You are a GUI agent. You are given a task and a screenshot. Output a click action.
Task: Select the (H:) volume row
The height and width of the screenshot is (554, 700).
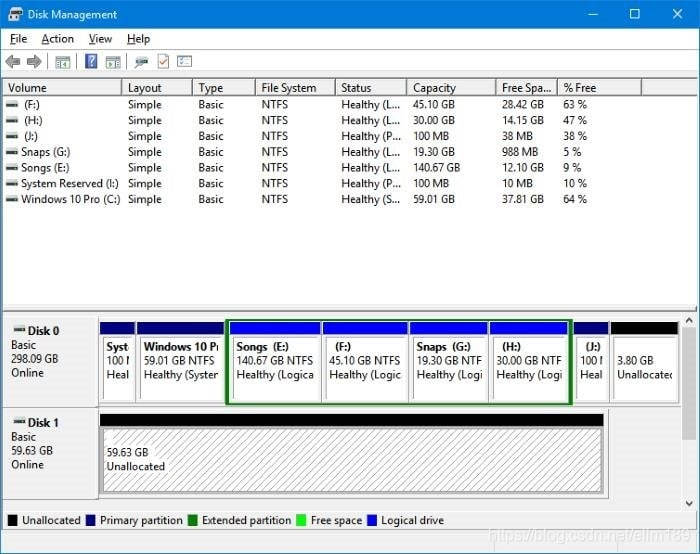[x=296, y=120]
